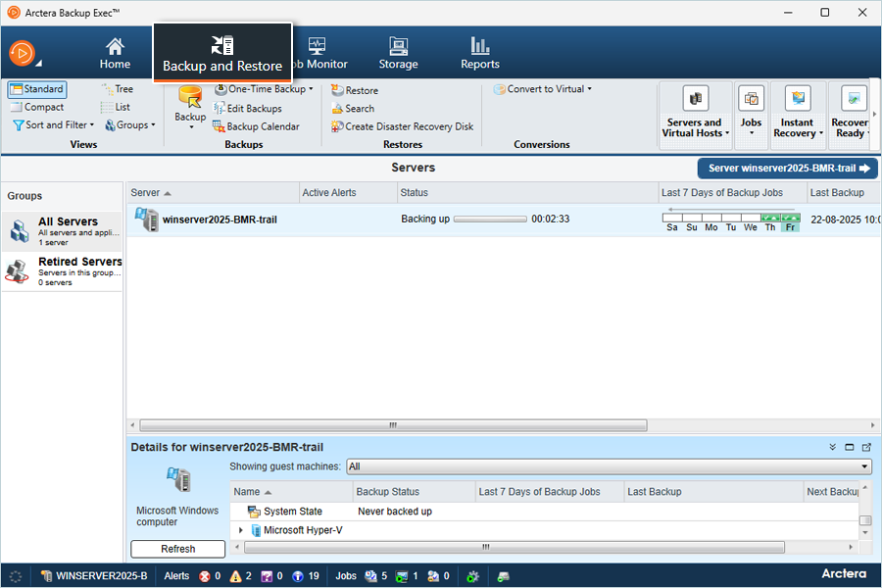
Task: Go to the Home tab
Action: [115, 54]
